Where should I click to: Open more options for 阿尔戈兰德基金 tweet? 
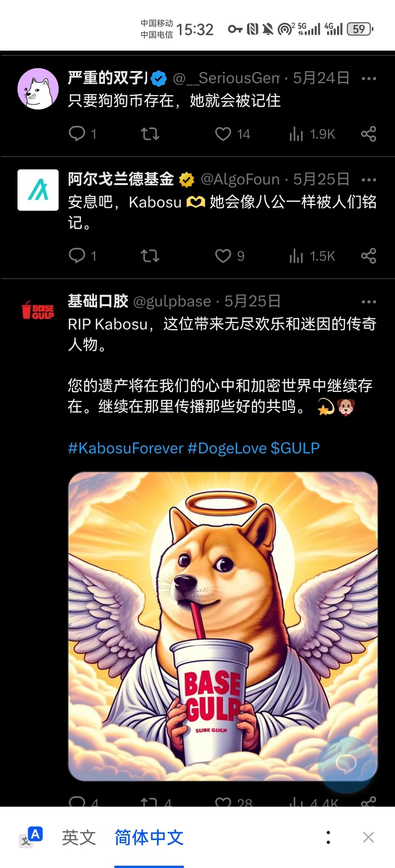(369, 180)
